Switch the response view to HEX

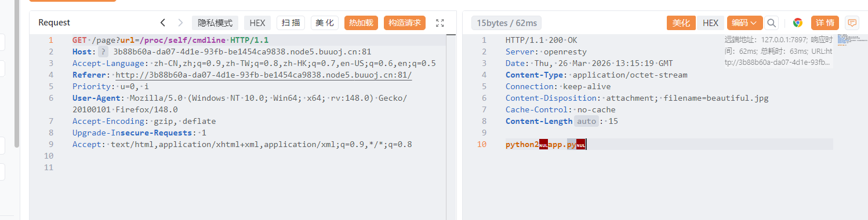(710, 23)
